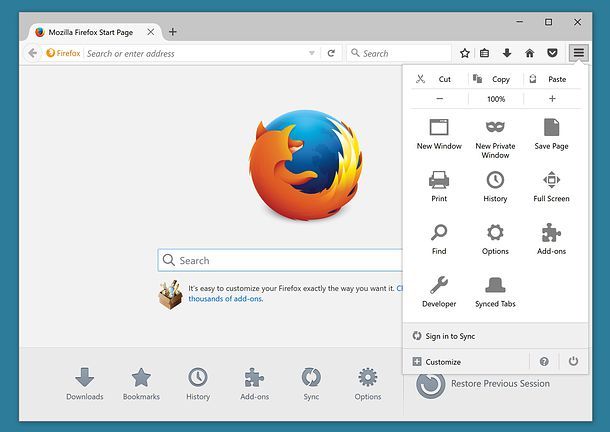Open Developer wrench tools
The height and width of the screenshot is (432, 610).
(439, 292)
